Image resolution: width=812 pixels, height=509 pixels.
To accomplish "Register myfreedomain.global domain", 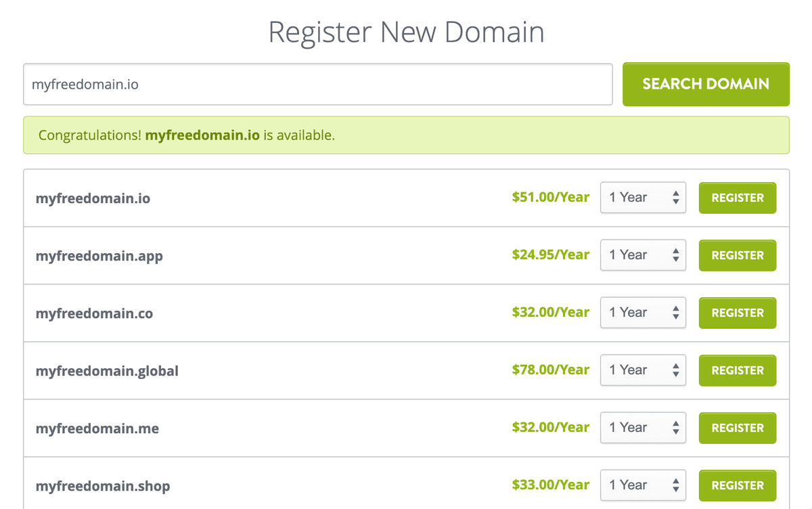I will coord(737,370).
